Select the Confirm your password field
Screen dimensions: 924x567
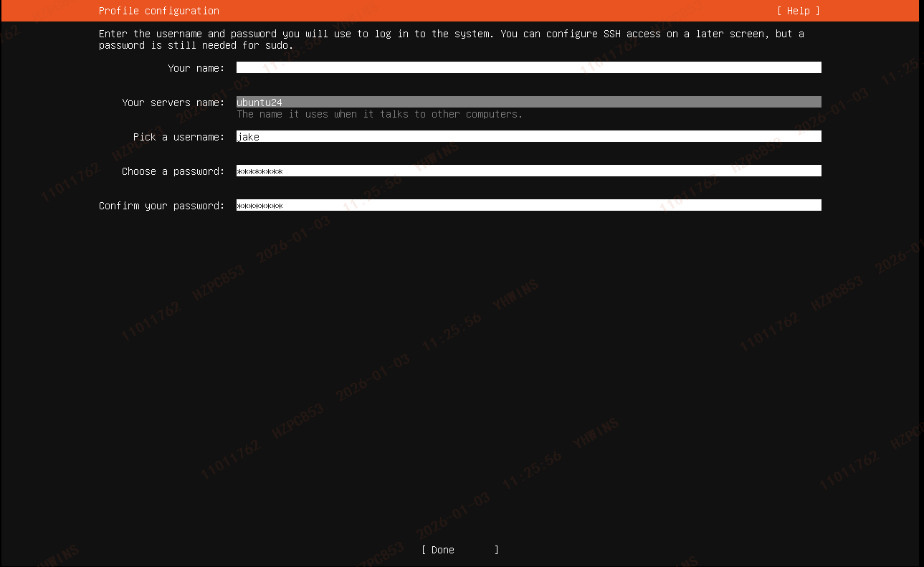click(529, 205)
